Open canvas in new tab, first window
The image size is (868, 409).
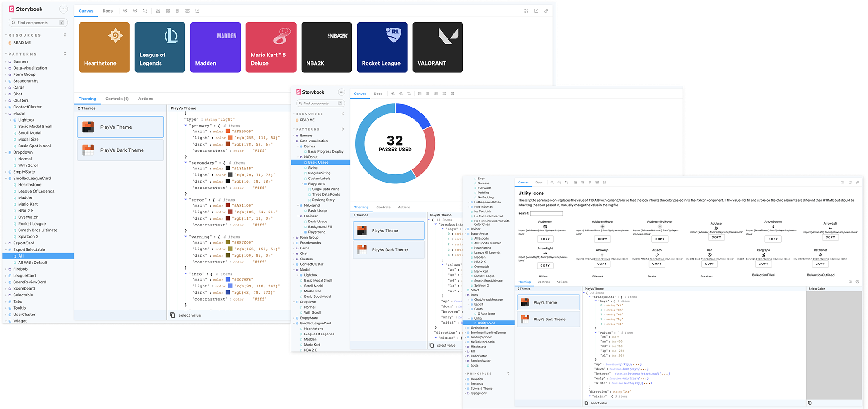tap(536, 11)
